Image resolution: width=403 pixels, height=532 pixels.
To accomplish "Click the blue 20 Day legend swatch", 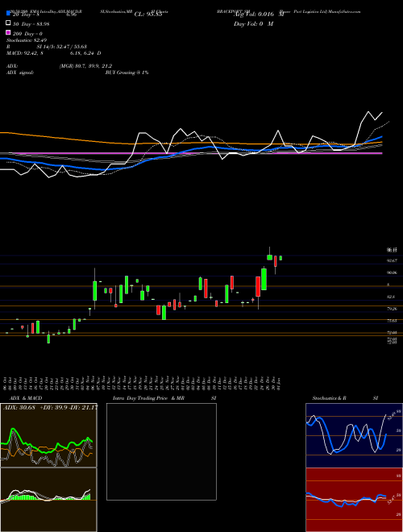I will (8, 14).
